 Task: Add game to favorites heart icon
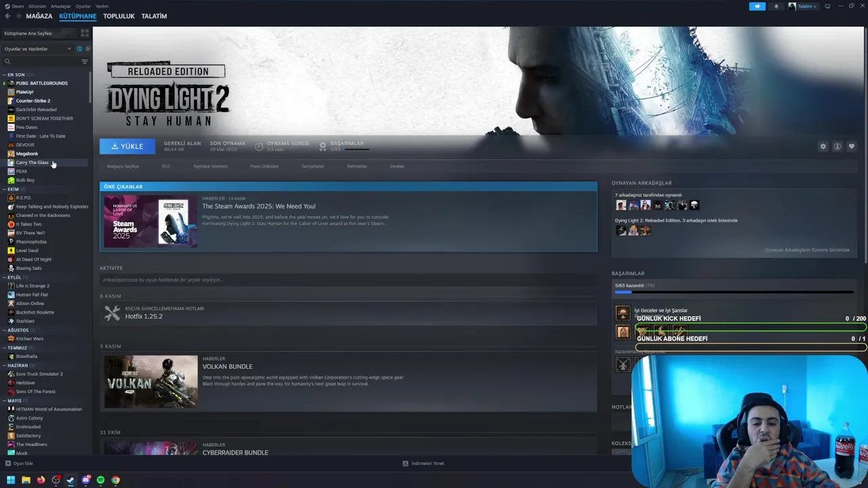(x=852, y=146)
